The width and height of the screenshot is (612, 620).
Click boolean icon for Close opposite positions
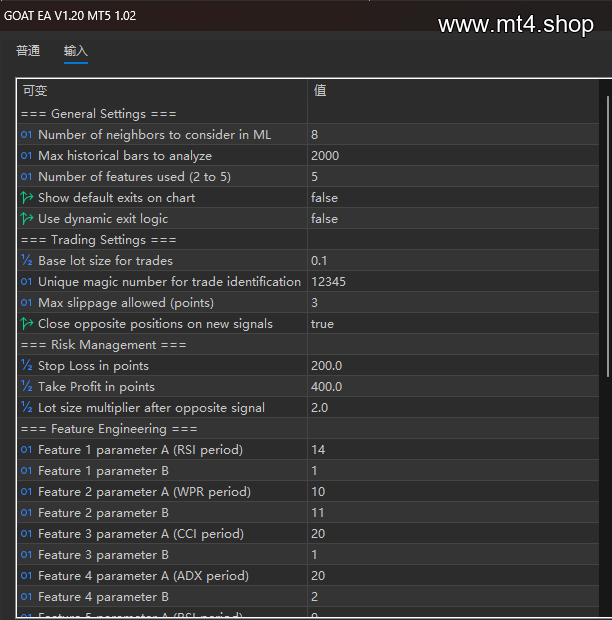[26, 324]
